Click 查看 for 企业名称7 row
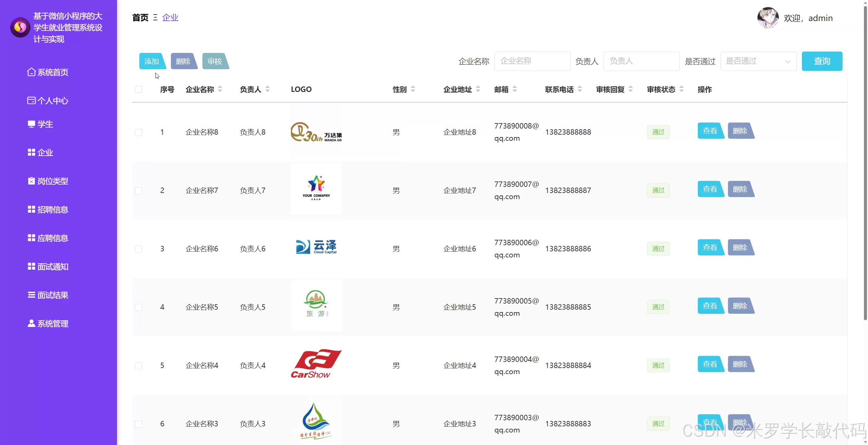The image size is (868, 445). click(x=710, y=189)
